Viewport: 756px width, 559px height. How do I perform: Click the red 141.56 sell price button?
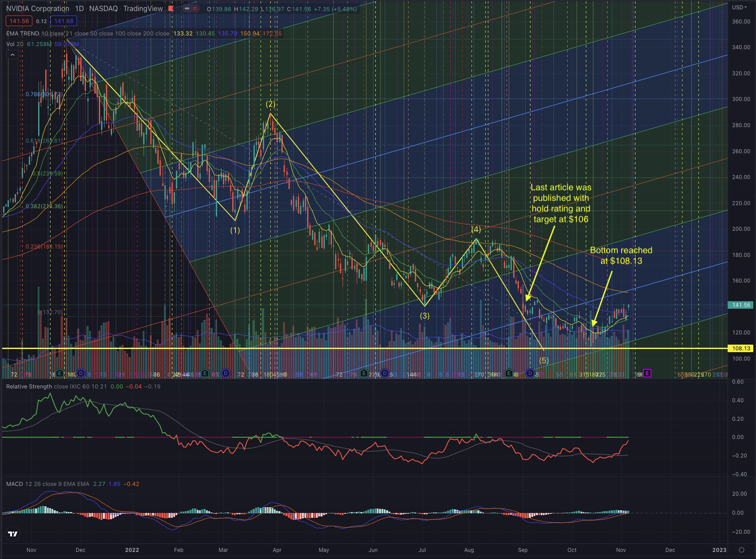pos(19,21)
